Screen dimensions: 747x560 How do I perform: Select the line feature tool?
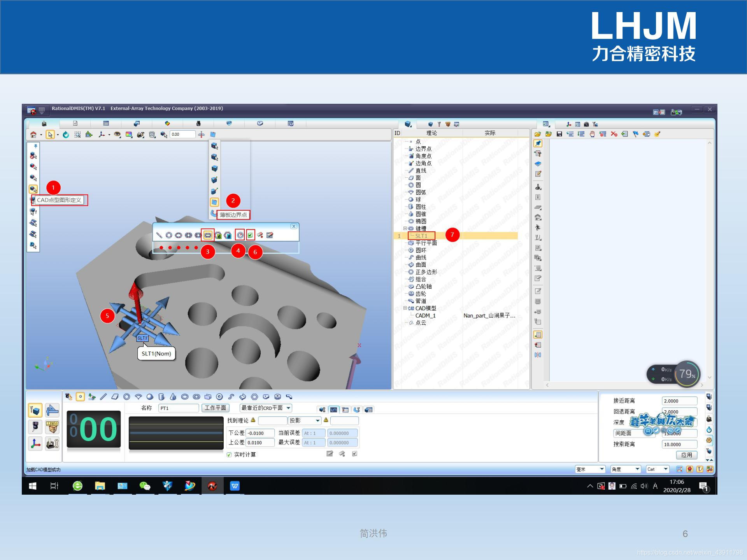tap(103, 397)
